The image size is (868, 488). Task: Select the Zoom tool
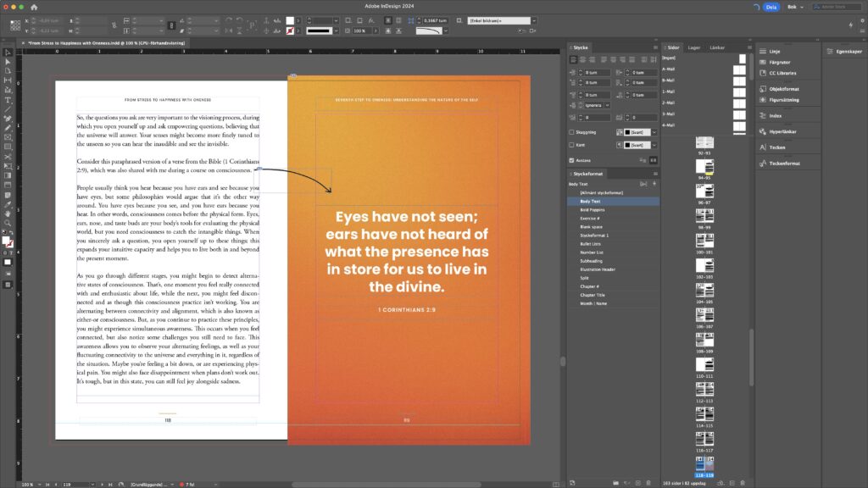pyautogui.click(x=8, y=223)
